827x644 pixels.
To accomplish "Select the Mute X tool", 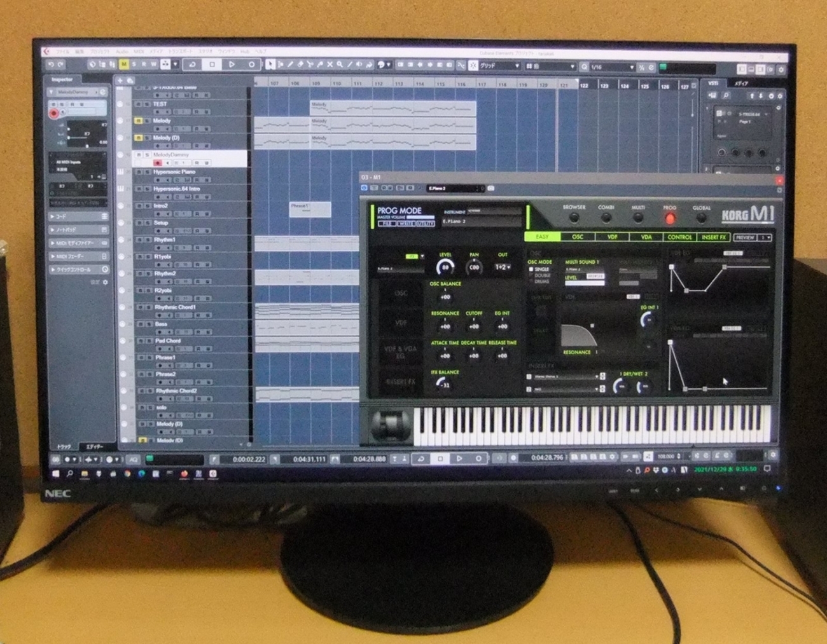I will pyautogui.click(x=330, y=65).
